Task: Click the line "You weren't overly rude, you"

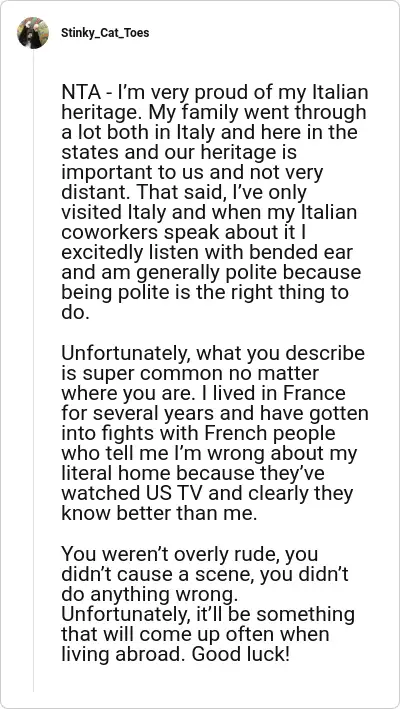Action: pos(190,554)
